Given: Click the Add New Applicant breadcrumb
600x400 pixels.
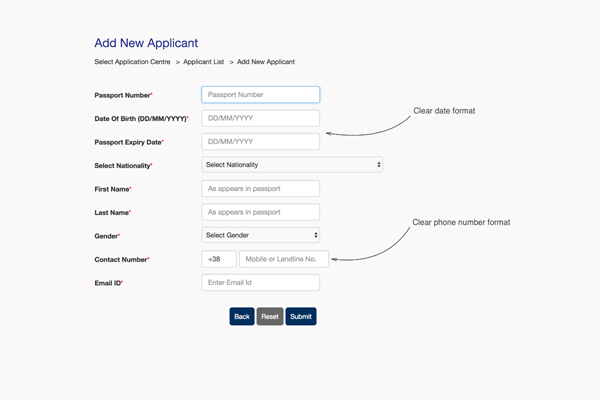Looking at the screenshot, I should pyautogui.click(x=266, y=62).
